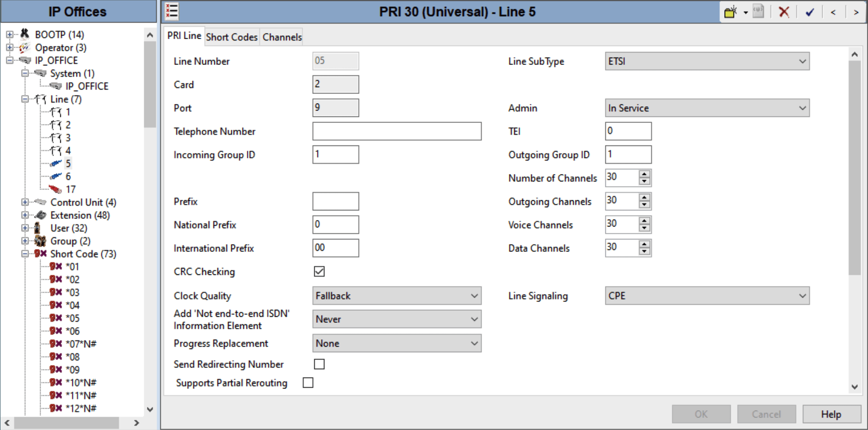Enable Supports Partial Rerouting checkbox

pos(308,383)
